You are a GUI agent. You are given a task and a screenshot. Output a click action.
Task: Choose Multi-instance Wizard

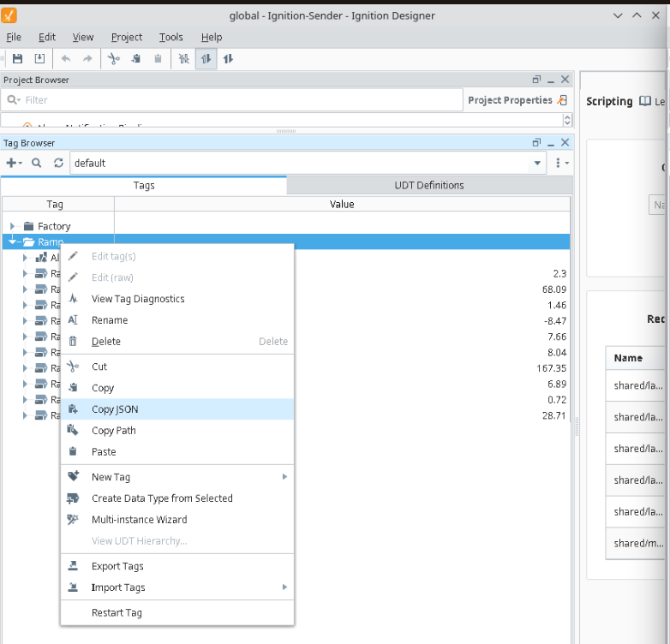click(x=177, y=520)
